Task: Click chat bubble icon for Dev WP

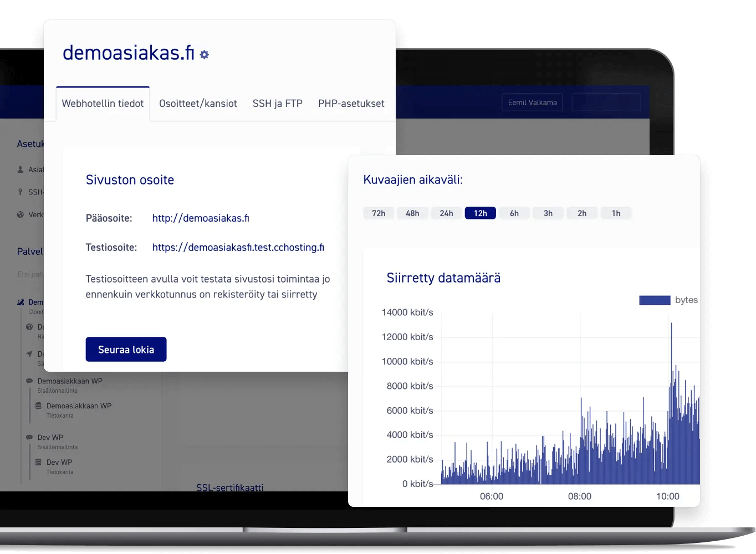Action: 29,437
